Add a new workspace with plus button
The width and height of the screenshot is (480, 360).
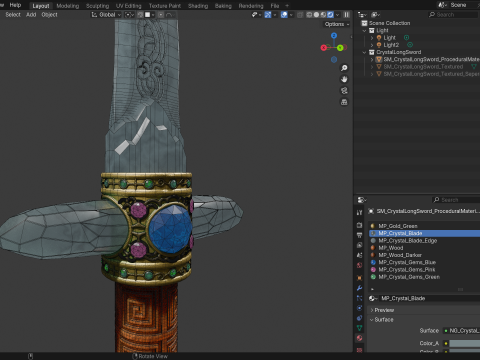point(287,6)
